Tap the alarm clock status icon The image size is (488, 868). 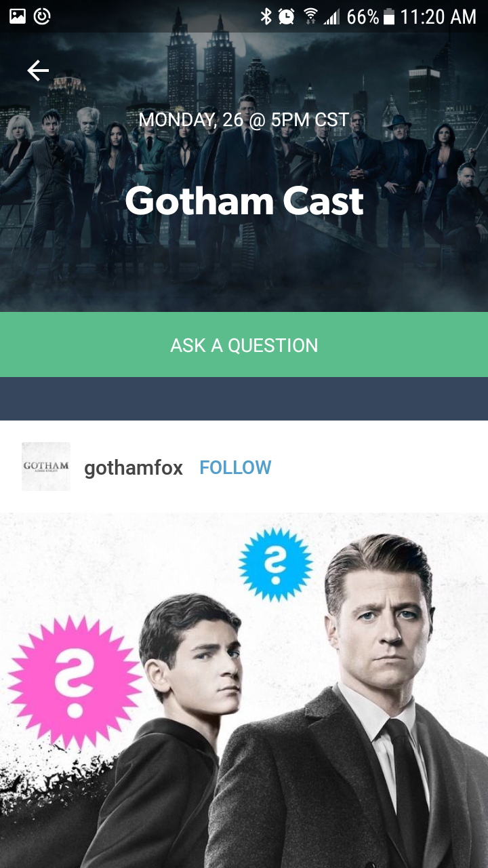pos(287,16)
